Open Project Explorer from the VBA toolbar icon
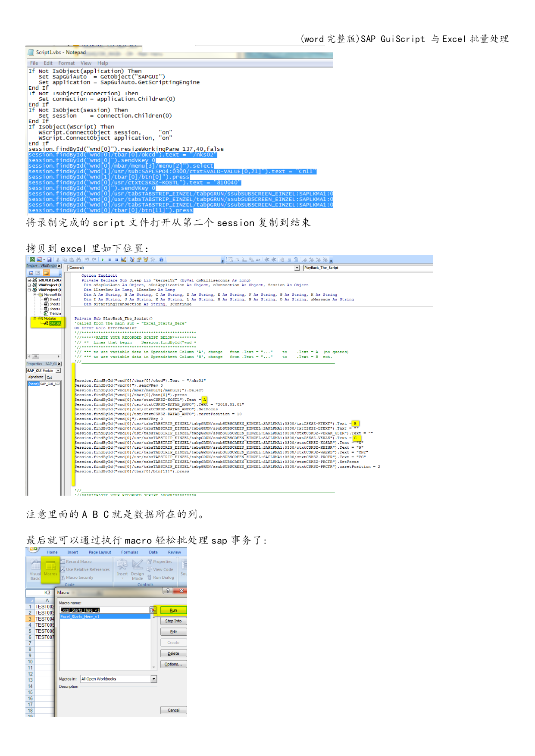 [132, 259]
